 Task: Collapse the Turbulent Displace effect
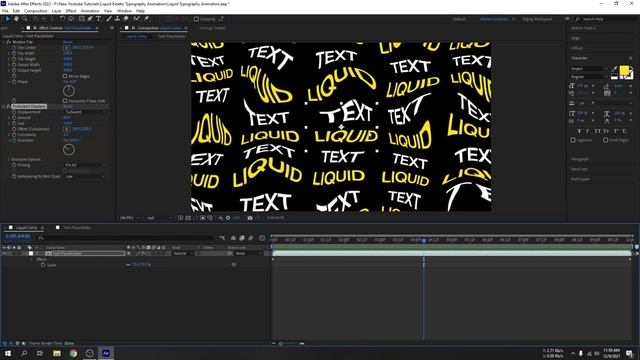(4, 107)
